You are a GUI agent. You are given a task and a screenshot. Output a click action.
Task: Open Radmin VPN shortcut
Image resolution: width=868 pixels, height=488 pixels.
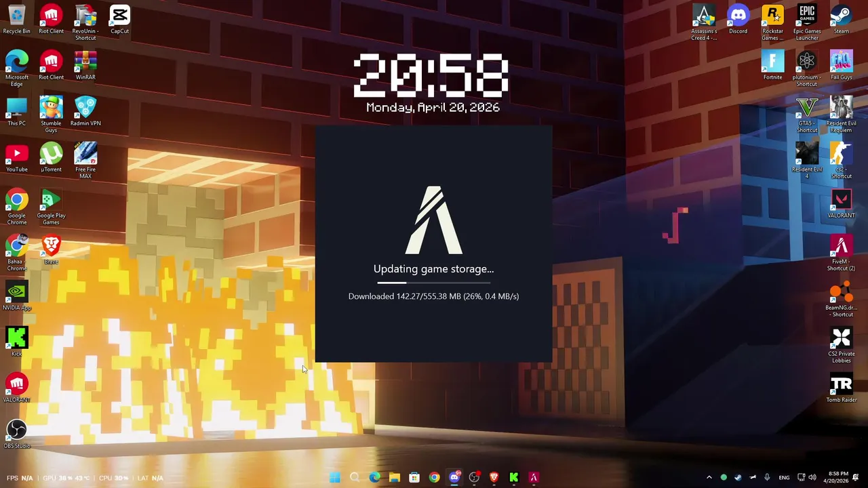click(85, 111)
